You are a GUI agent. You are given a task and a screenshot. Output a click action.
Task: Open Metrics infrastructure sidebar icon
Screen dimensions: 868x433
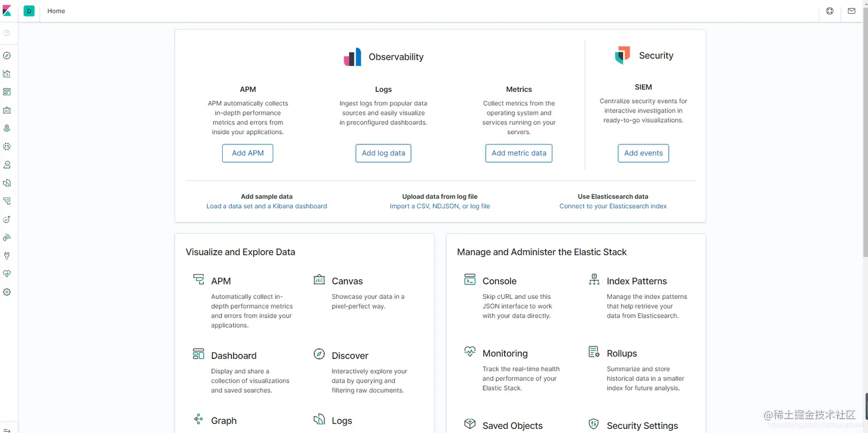(7, 165)
